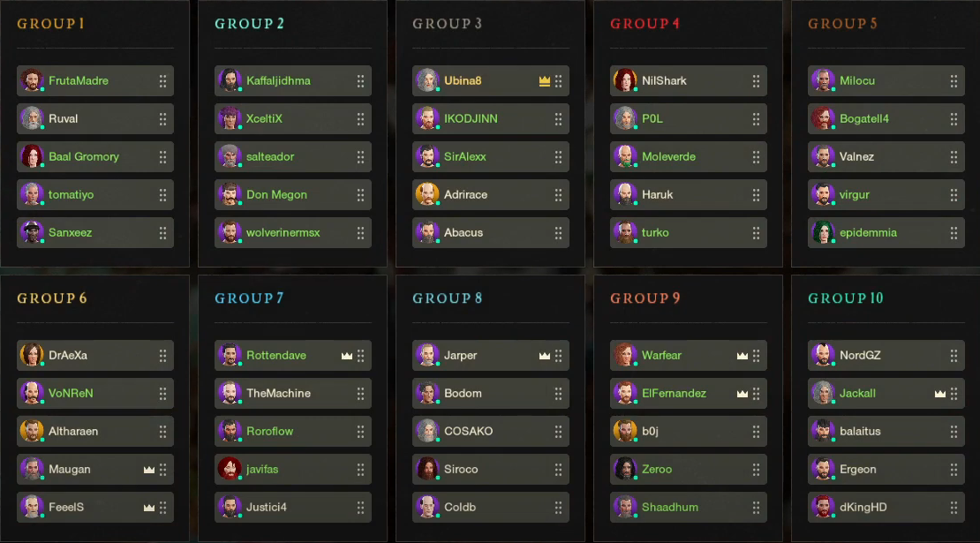980x543 pixels.
Task: Select Kaffaljidhma's avatar portrait
Action: [230, 81]
